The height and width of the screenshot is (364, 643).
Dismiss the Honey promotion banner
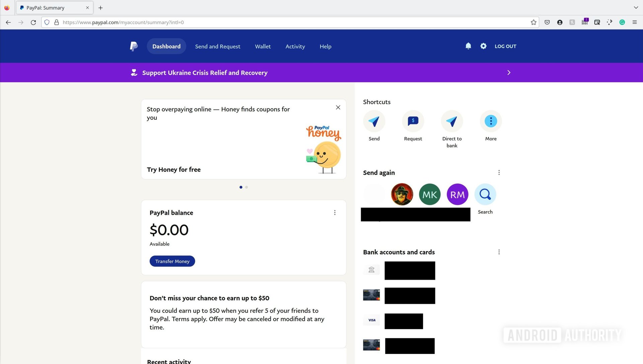[338, 108]
